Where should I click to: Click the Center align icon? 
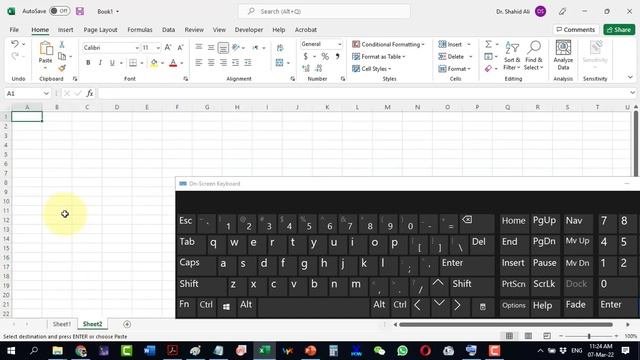pos(211,62)
